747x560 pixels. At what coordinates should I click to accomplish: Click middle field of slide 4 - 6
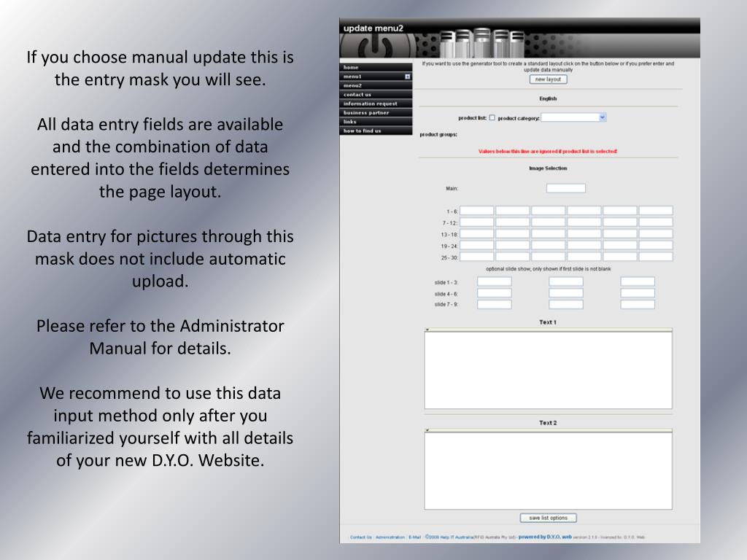566,293
